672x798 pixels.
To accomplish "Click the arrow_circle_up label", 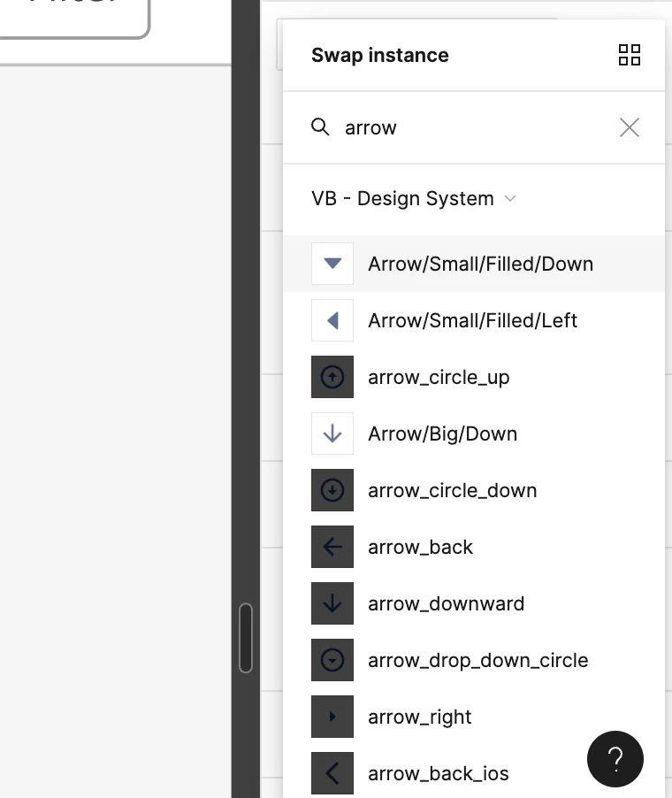I will 439,378.
